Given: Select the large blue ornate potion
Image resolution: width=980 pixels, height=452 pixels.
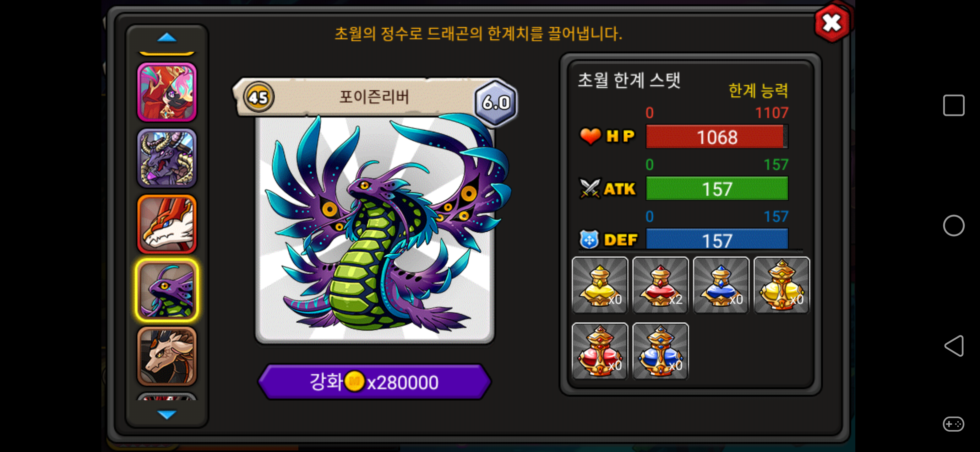Looking at the screenshot, I should click(661, 351).
